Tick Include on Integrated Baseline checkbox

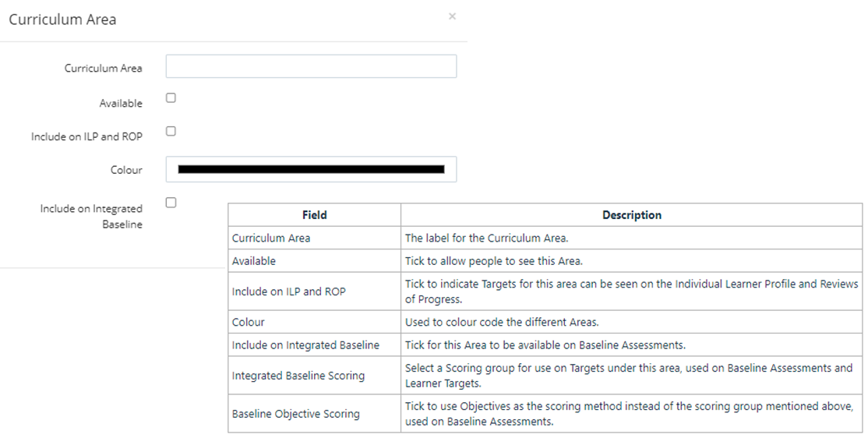[171, 203]
